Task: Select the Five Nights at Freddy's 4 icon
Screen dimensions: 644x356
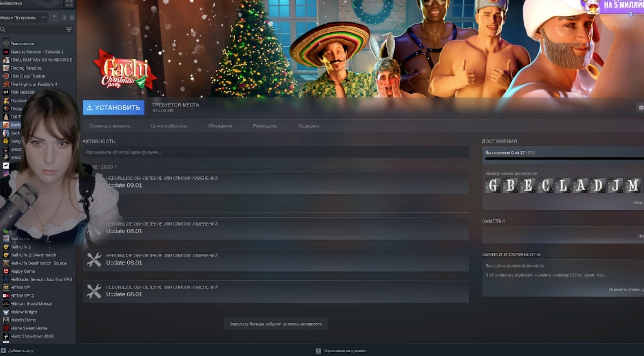Action: tap(6, 84)
